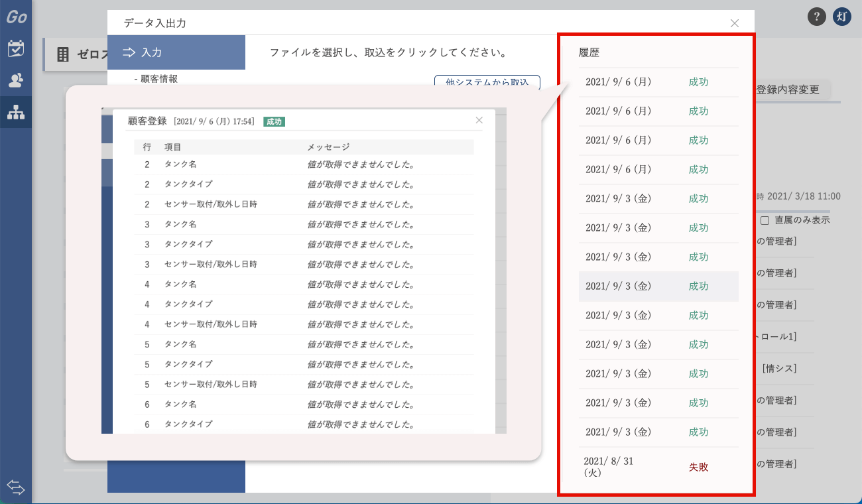Click the 失敗 status in history list
This screenshot has width=862, height=504.
pyautogui.click(x=699, y=467)
